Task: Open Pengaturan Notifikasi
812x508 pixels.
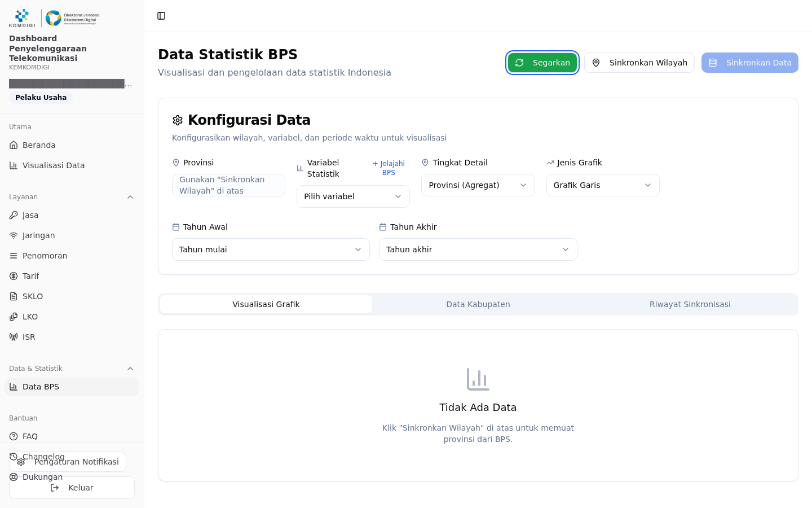Action: [68, 462]
